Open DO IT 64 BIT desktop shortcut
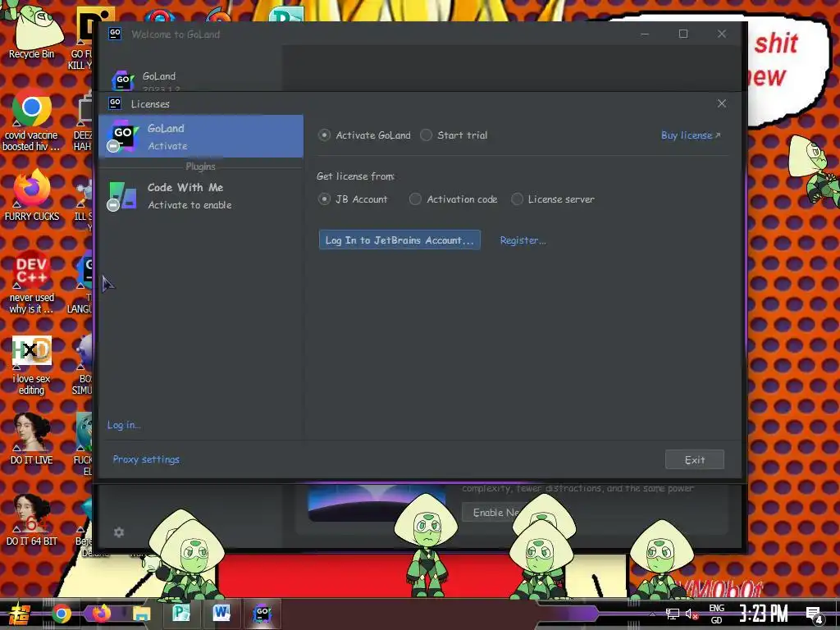The image size is (840, 630). tap(32, 520)
